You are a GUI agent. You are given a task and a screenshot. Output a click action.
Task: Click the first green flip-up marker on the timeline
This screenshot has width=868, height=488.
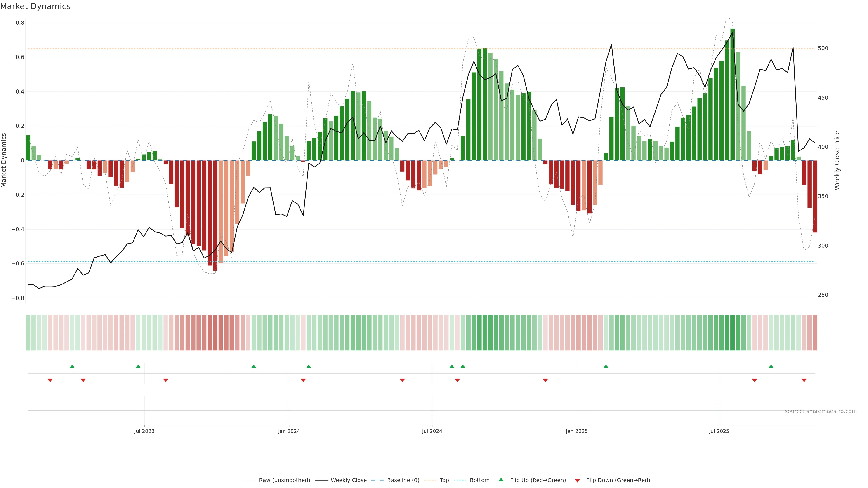click(72, 366)
